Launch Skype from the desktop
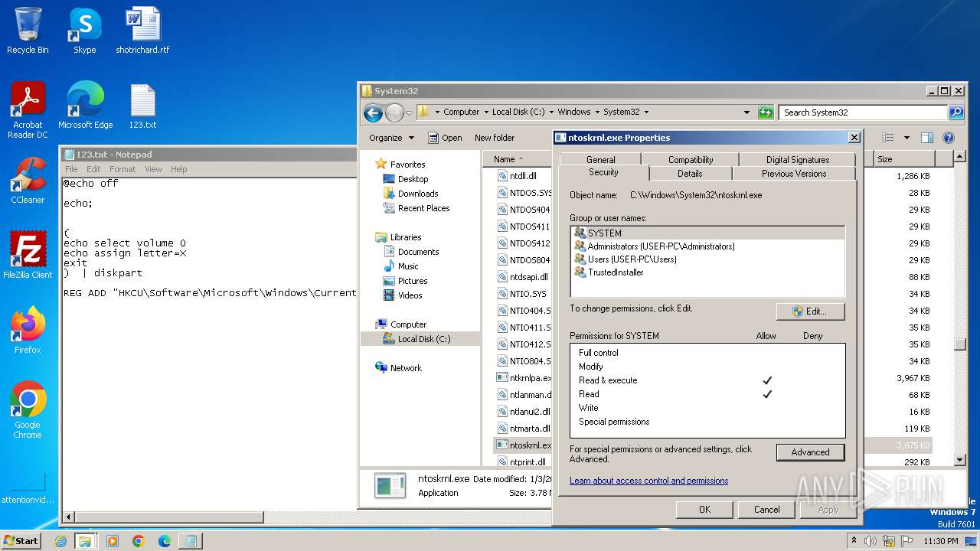The image size is (980, 551). point(84,31)
